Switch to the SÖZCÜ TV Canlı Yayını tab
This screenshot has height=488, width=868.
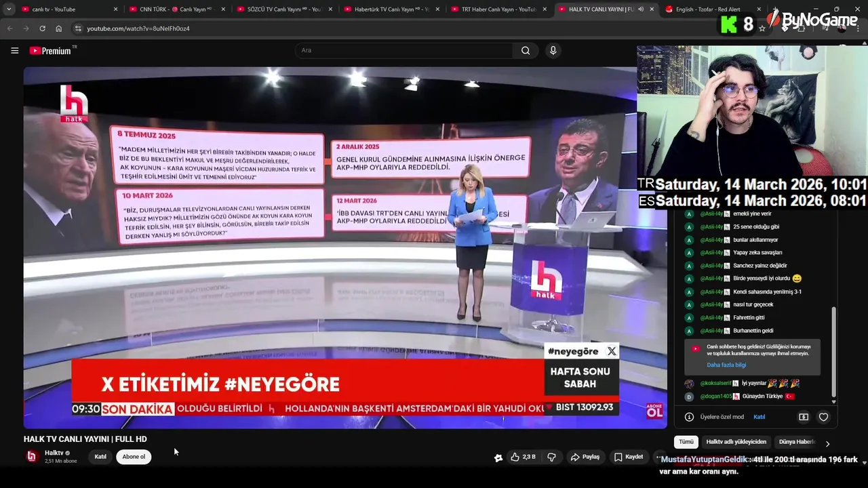click(283, 9)
